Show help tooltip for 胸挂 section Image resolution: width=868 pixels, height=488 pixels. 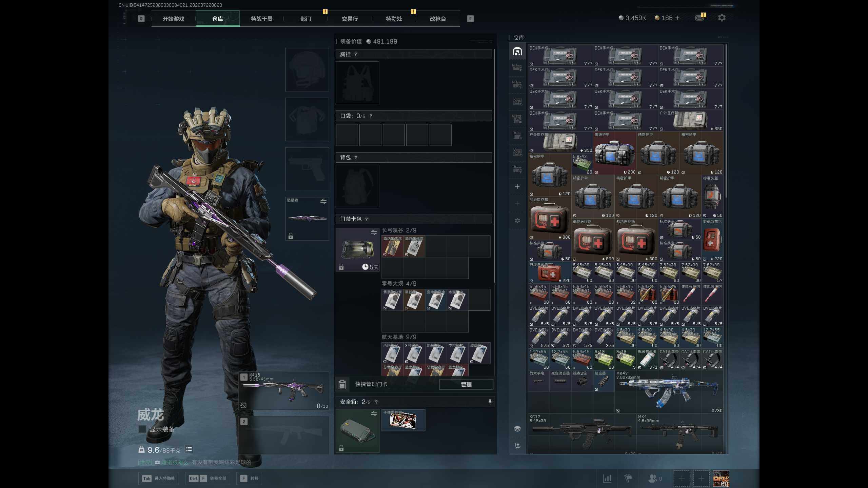(355, 54)
